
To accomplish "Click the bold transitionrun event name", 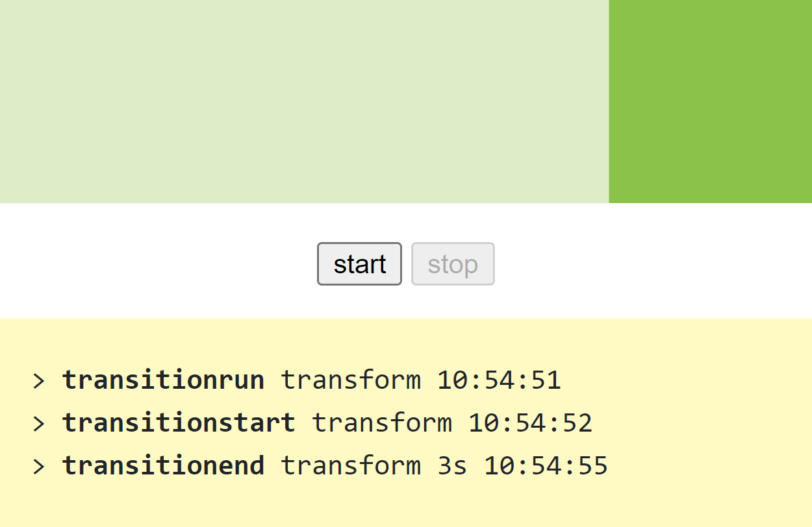I will [163, 380].
